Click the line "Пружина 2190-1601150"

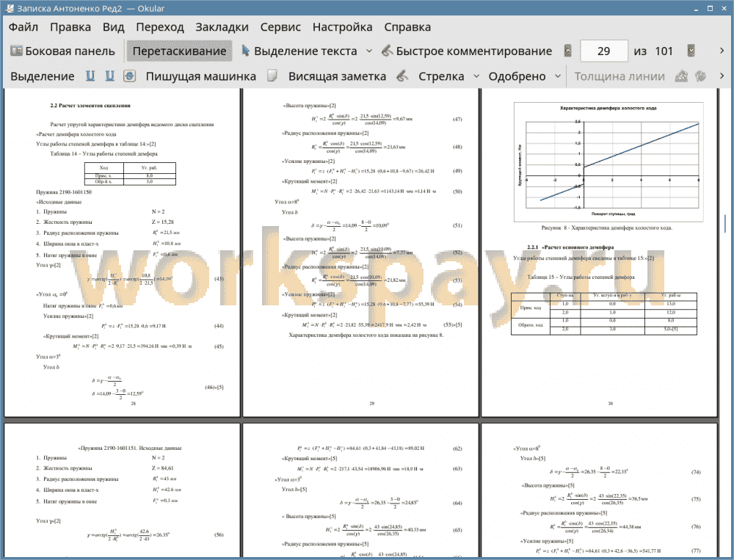64,192
